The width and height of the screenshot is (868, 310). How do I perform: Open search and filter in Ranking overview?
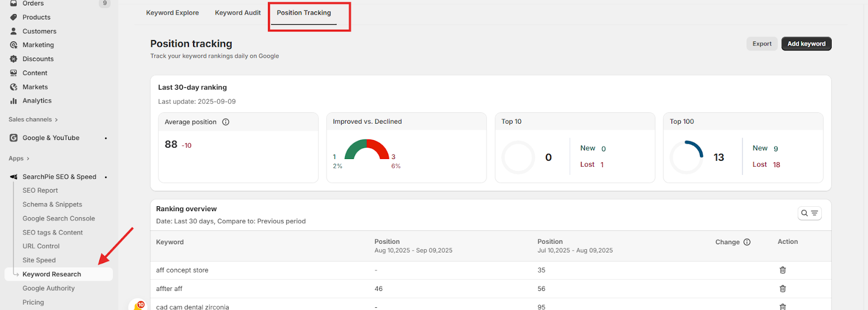click(x=809, y=213)
